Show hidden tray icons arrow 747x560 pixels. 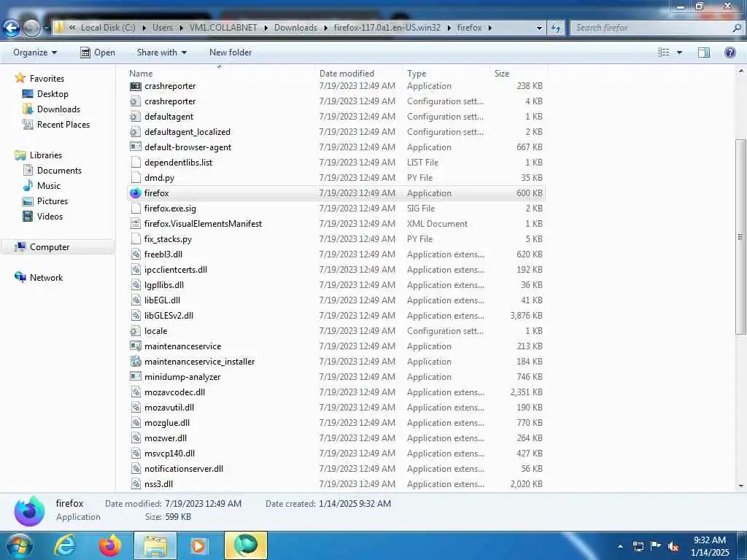(x=620, y=546)
